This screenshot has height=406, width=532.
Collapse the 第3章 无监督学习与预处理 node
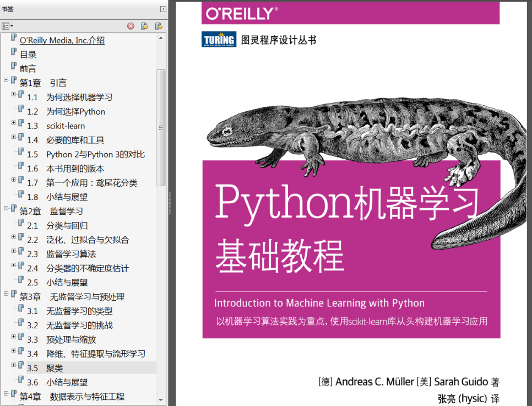point(6,294)
